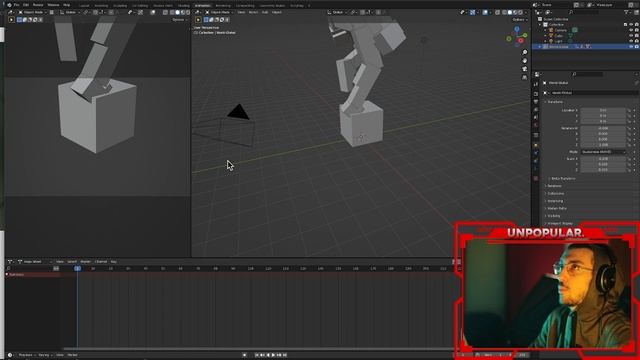Select solid shading mode in main viewport
This screenshot has height=360, width=640.
(x=510, y=12)
